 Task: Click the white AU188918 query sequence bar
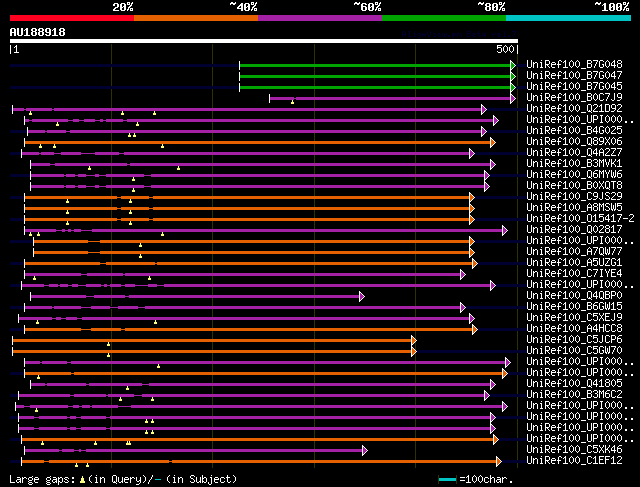[264, 41]
